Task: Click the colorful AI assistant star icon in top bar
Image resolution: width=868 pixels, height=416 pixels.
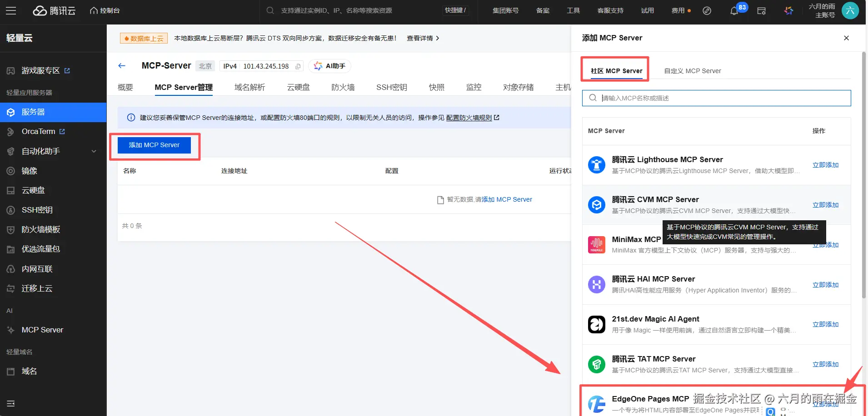Action: point(788,10)
